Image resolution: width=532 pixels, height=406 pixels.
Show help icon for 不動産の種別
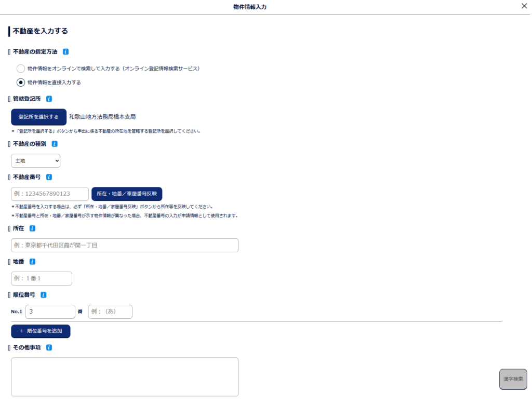coord(55,144)
